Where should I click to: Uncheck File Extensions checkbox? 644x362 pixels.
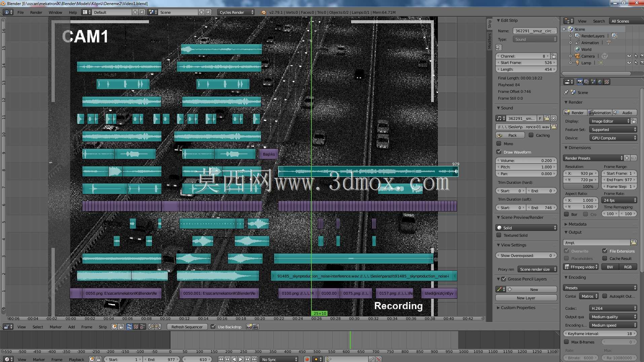[605, 251]
